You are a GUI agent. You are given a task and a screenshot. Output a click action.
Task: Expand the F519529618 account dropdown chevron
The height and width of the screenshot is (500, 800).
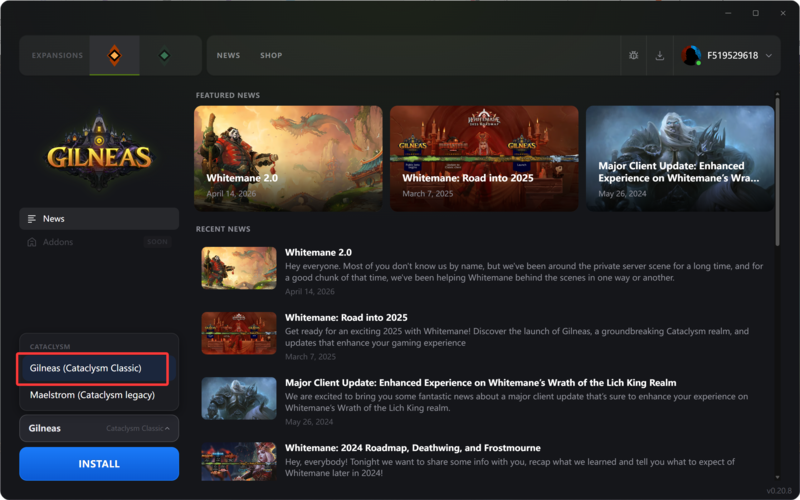[768, 56]
